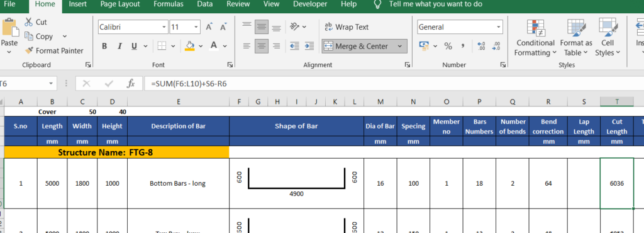
Task: Click Merge & Center button
Action: click(x=356, y=47)
